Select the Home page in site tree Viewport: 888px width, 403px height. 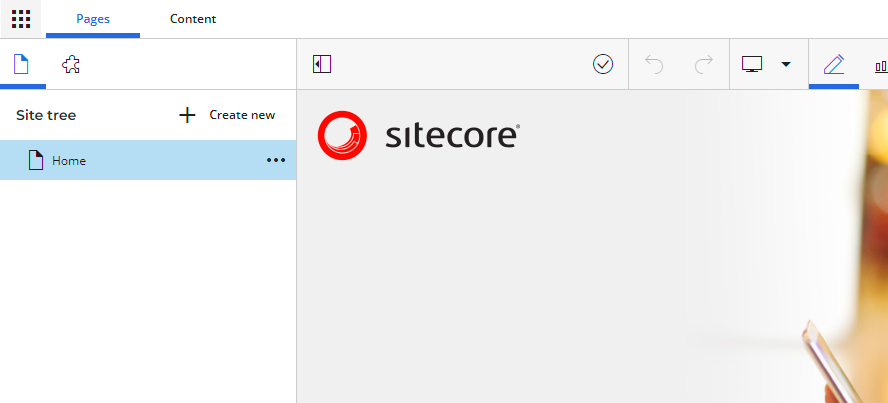pyautogui.click(x=148, y=160)
